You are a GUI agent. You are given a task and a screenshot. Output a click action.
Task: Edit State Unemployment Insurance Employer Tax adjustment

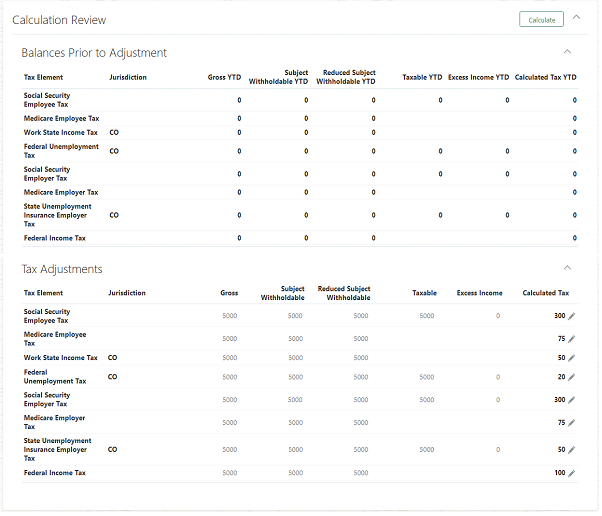pos(572,450)
